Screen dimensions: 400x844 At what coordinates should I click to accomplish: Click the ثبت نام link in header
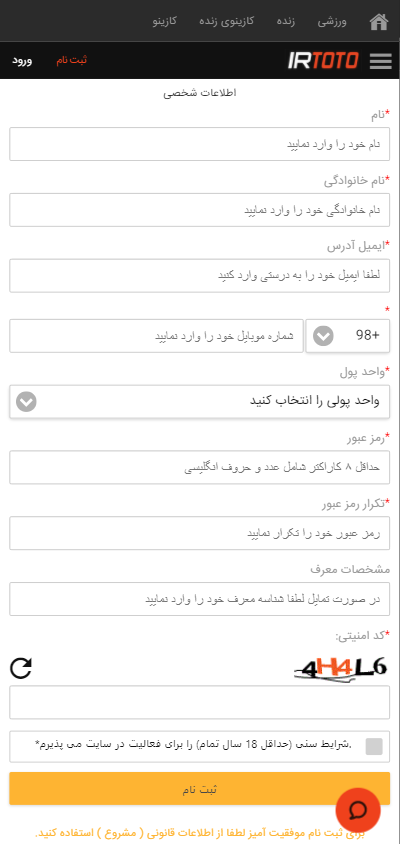click(72, 60)
